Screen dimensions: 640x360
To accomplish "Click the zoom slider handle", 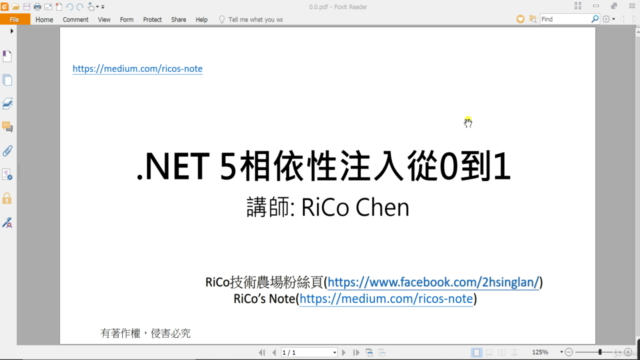I will (600, 352).
